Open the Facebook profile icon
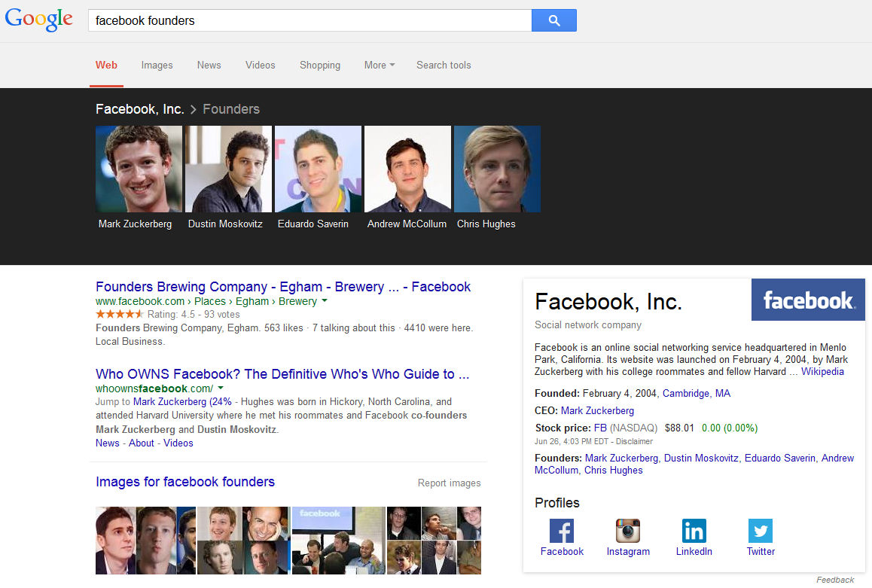The image size is (872, 588). coord(561,531)
